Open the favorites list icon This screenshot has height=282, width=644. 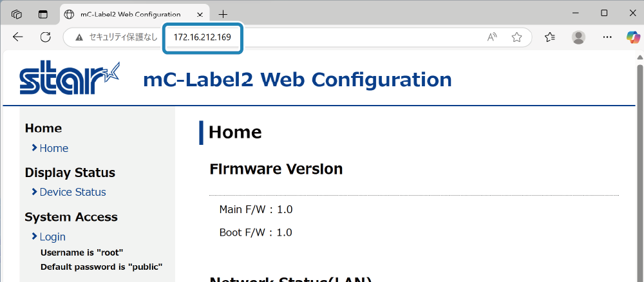pos(550,37)
